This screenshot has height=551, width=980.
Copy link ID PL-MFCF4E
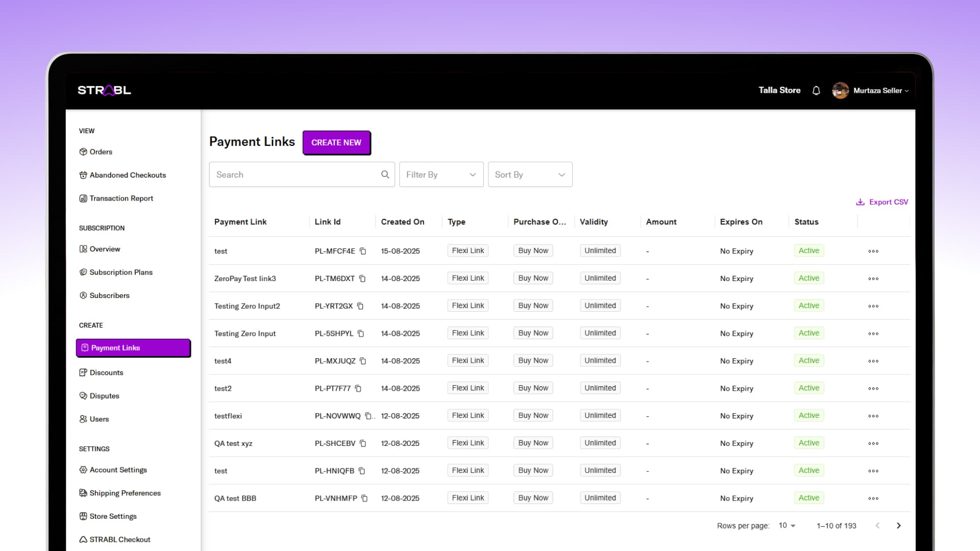coord(363,251)
